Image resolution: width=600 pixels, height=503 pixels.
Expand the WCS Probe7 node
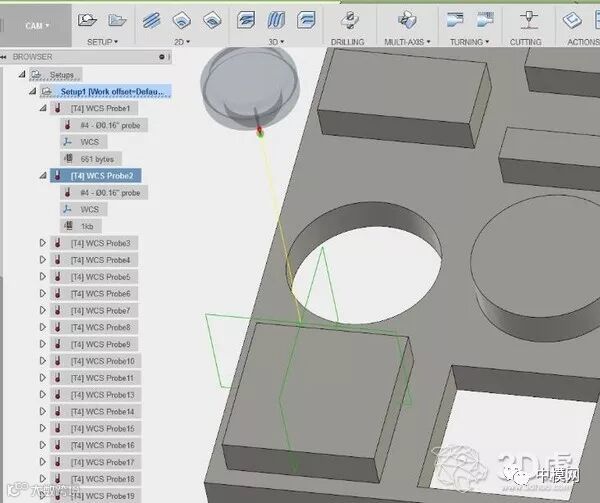click(x=43, y=310)
